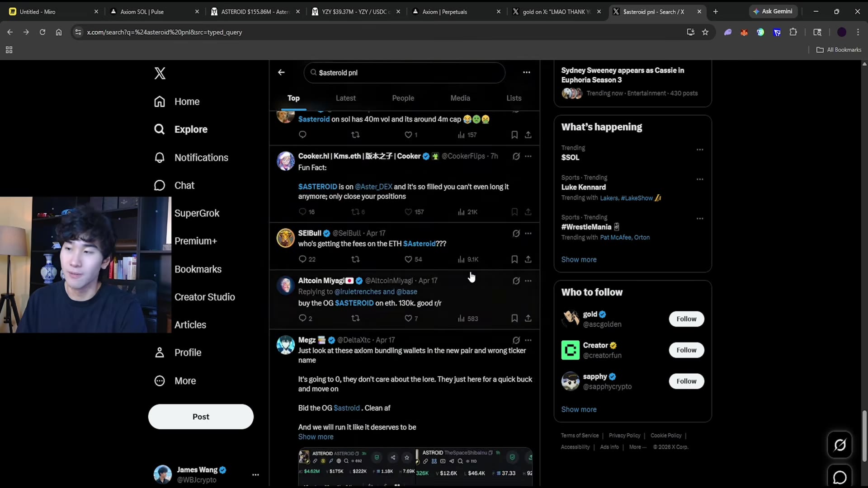Follow the Creator account
Image resolution: width=868 pixels, height=488 pixels.
[686, 350]
